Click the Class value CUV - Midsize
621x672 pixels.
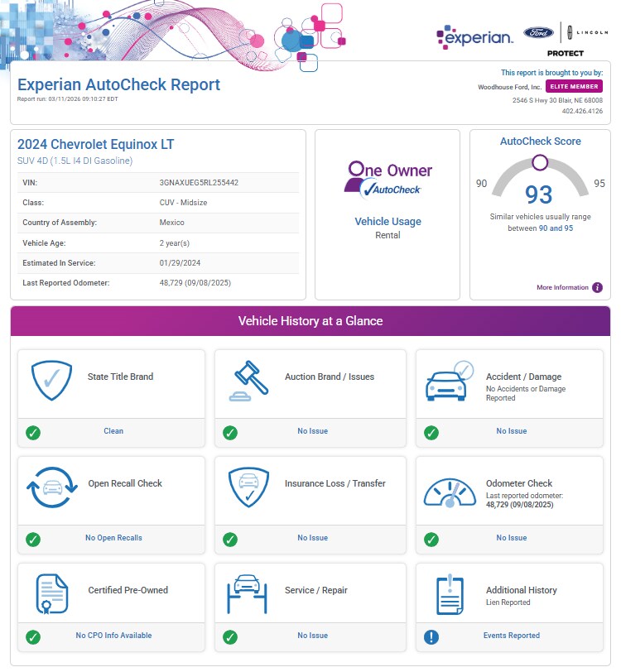(183, 203)
